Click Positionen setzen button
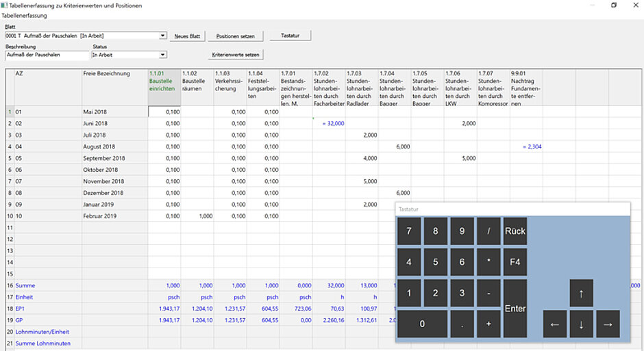 tap(236, 36)
